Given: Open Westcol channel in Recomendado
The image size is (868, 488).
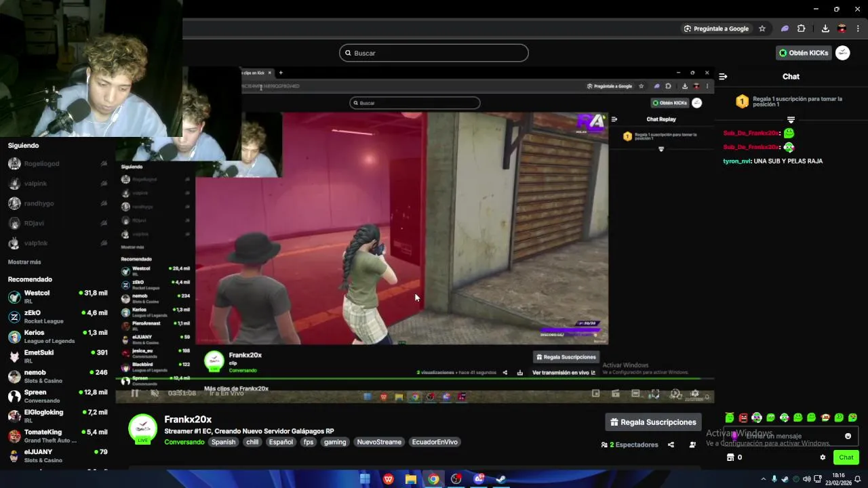Looking at the screenshot, I should tap(58, 296).
